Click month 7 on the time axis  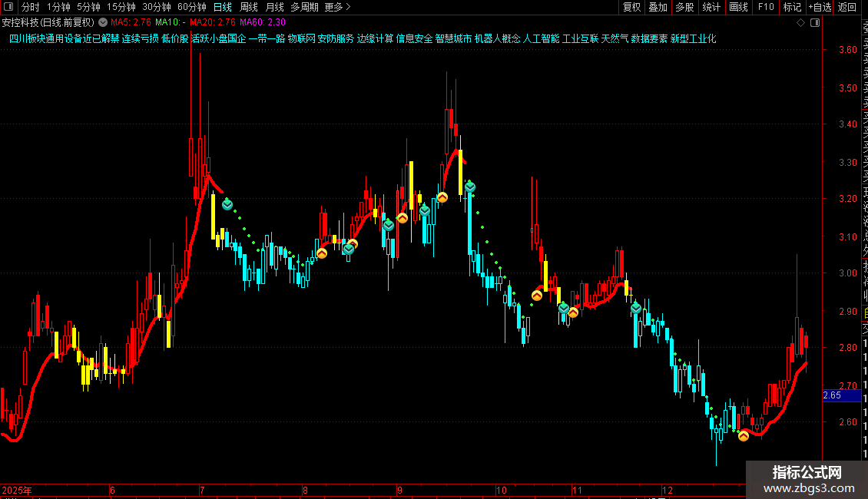coord(202,490)
